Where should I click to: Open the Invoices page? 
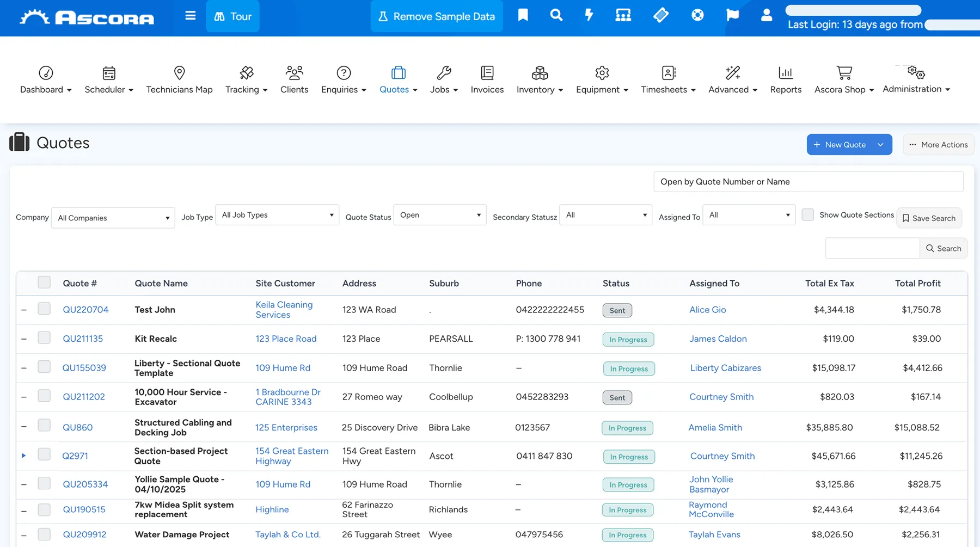click(487, 79)
